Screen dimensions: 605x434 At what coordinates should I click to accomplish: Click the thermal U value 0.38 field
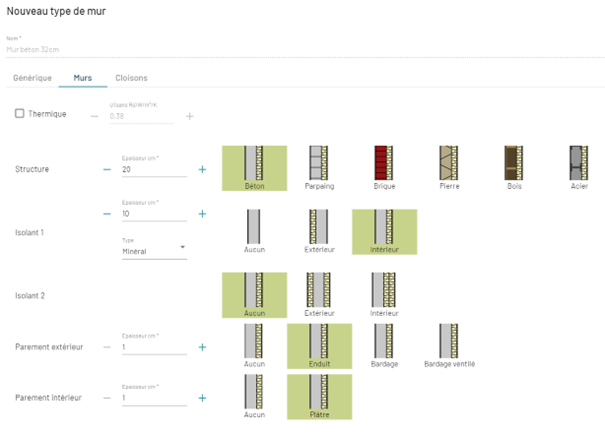141,116
